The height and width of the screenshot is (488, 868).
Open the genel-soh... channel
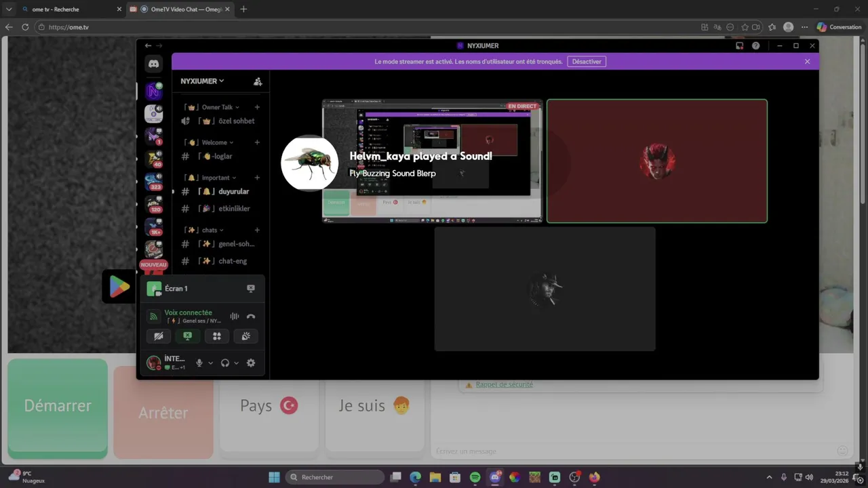click(x=221, y=243)
